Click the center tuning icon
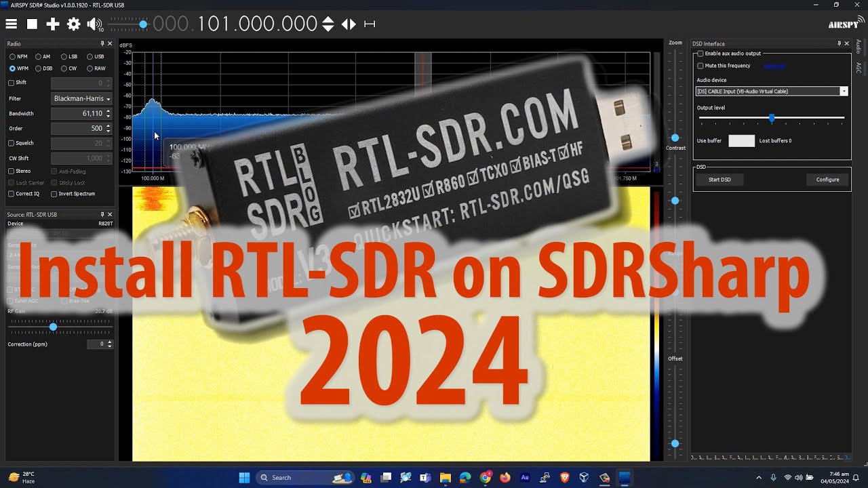 pyautogui.click(x=370, y=24)
